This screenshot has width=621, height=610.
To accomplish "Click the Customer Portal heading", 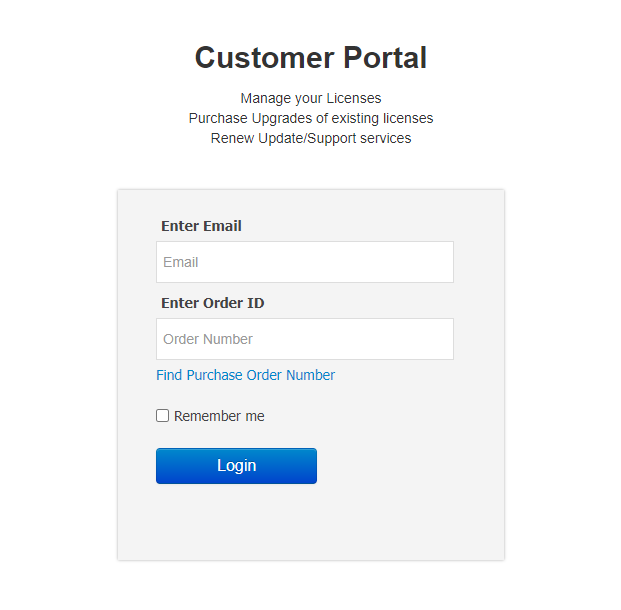I will (310, 58).
